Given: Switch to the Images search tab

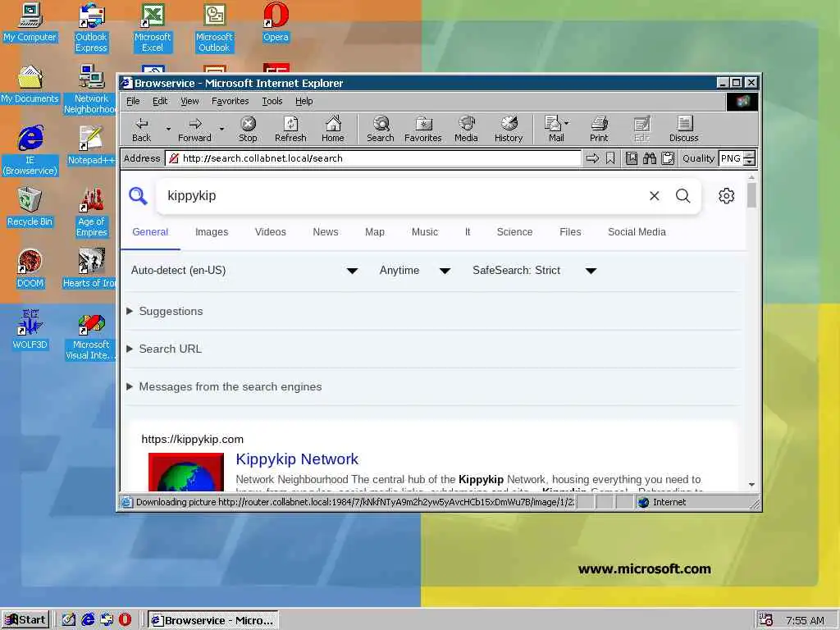Looking at the screenshot, I should coord(212,232).
